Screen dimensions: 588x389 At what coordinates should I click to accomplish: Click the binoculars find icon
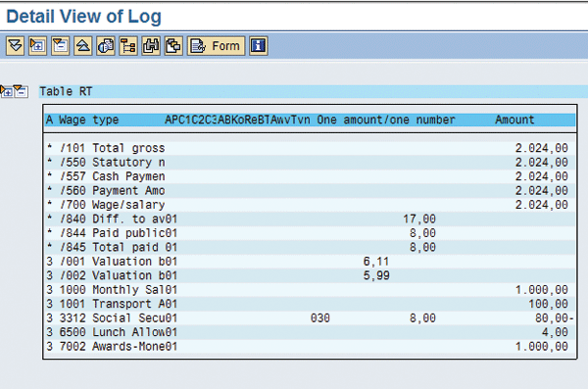coord(151,46)
